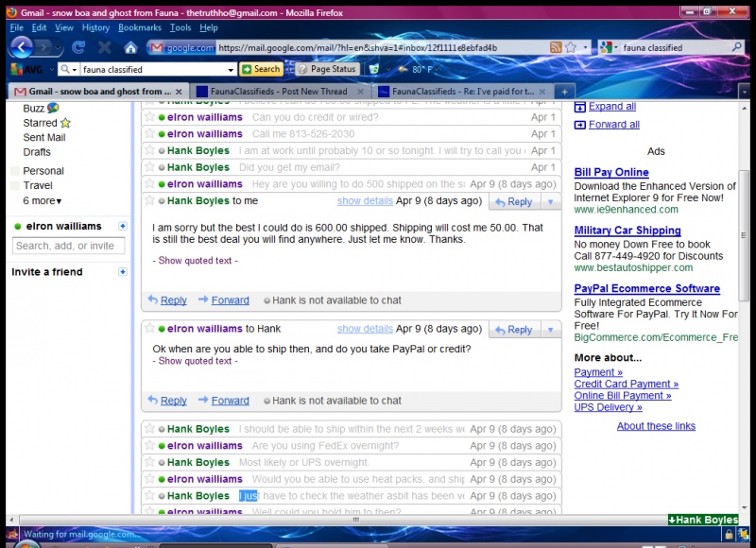
Task: Click the Firefox back arrow button
Action: click(21, 47)
